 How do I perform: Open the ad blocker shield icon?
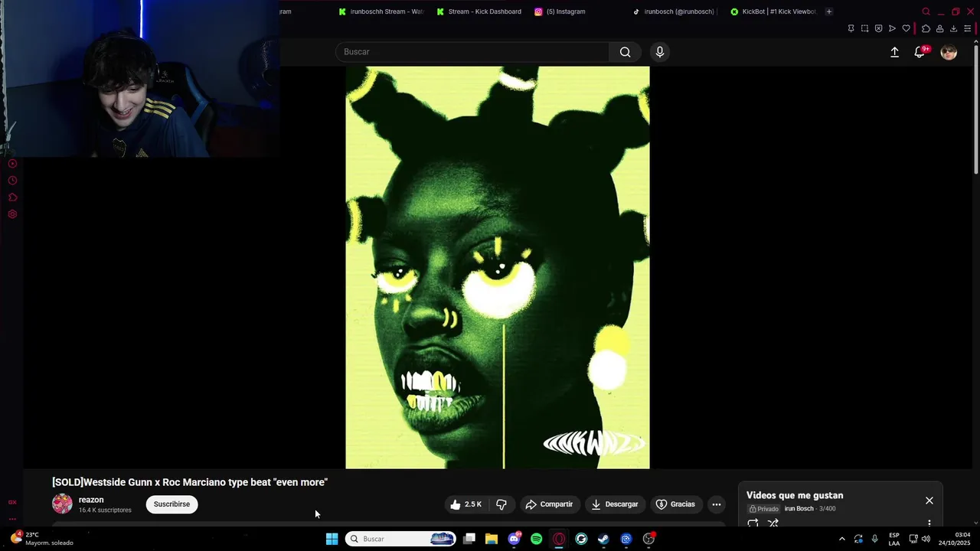point(878,28)
